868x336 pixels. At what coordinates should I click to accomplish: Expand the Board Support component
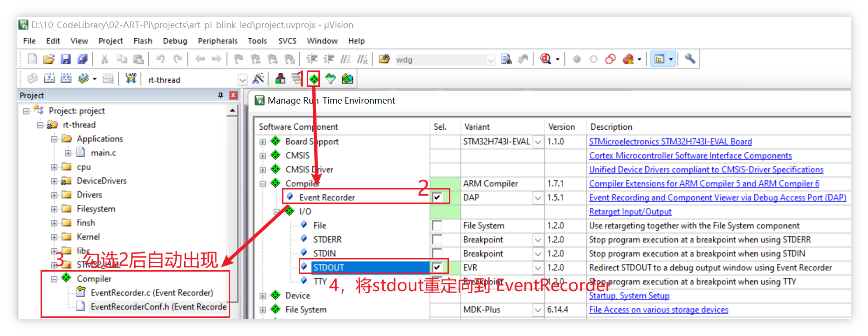pyautogui.click(x=263, y=142)
